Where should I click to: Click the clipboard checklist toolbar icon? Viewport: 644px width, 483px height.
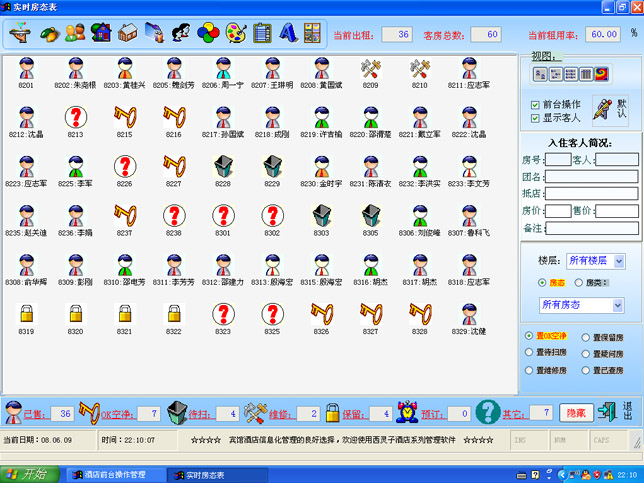261,33
